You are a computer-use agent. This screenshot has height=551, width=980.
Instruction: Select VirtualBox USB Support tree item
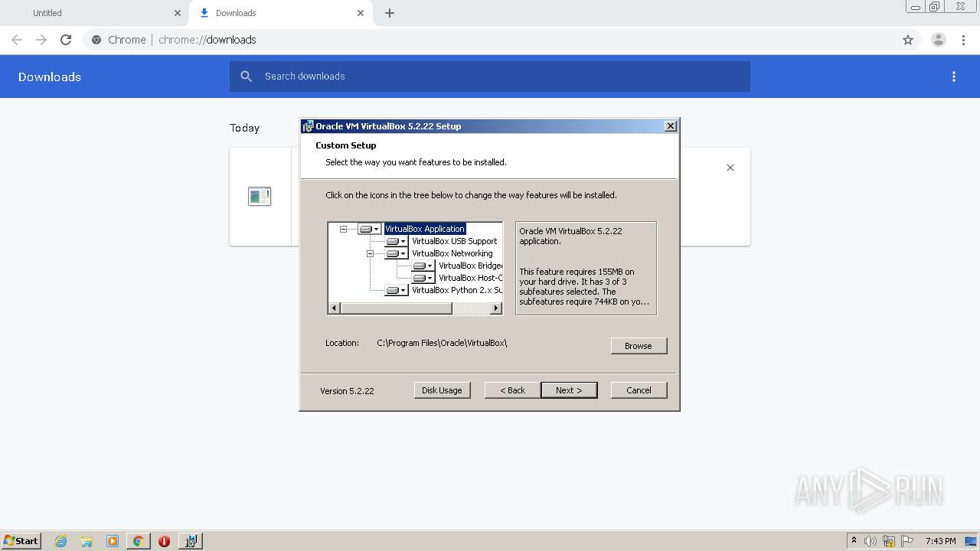click(454, 241)
